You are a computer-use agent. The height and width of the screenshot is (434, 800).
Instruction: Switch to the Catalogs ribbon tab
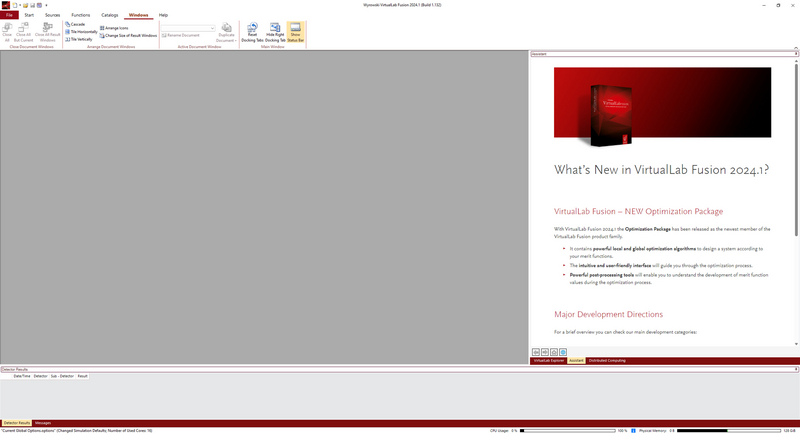(x=110, y=15)
